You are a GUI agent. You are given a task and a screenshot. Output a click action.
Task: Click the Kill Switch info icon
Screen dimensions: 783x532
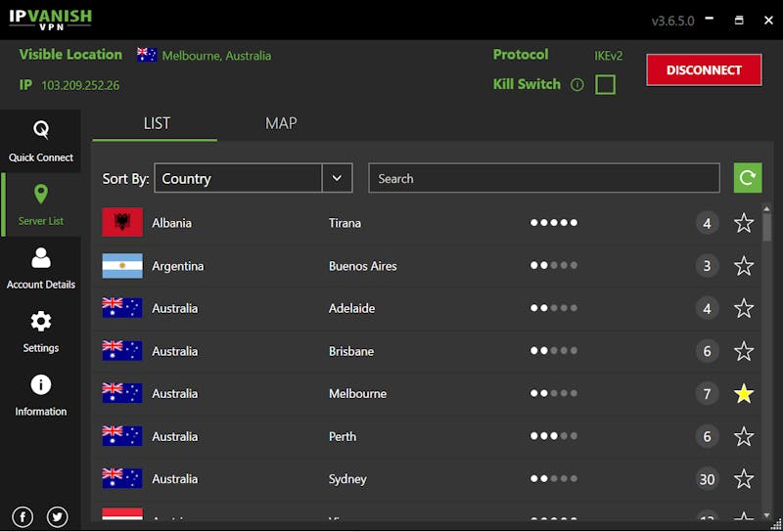tap(576, 85)
